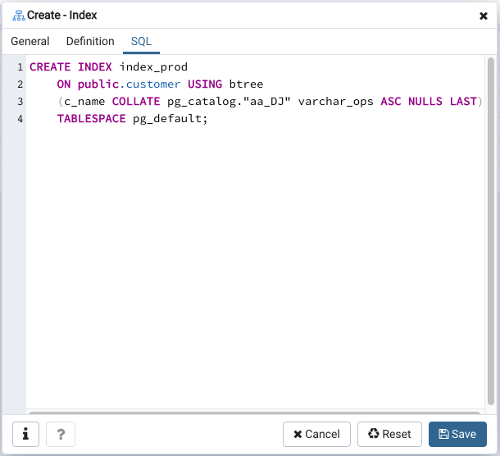Open the Definition tab
The image size is (500, 456).
point(90,41)
